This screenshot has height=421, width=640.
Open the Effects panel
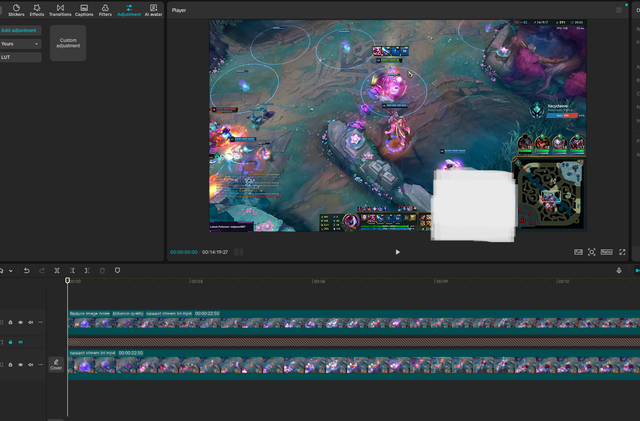coord(37,10)
